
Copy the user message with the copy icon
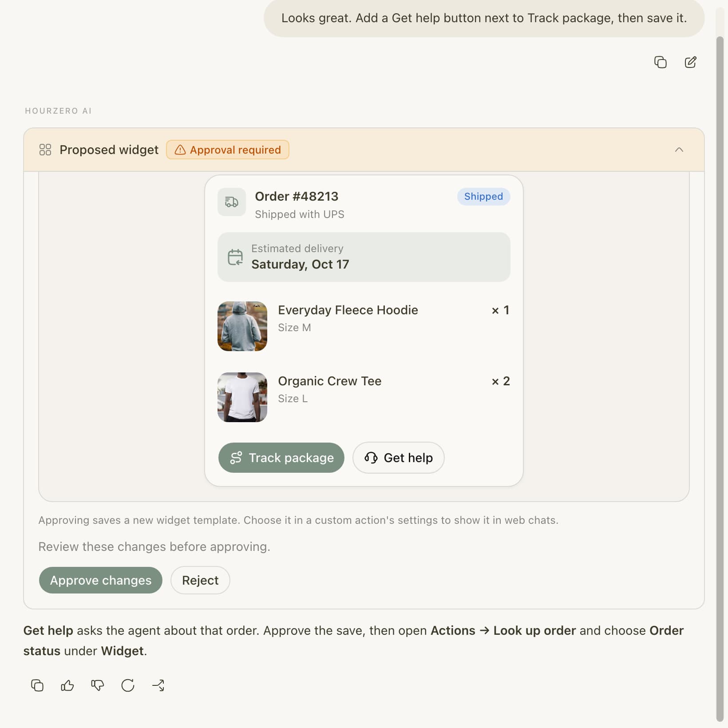coord(660,62)
